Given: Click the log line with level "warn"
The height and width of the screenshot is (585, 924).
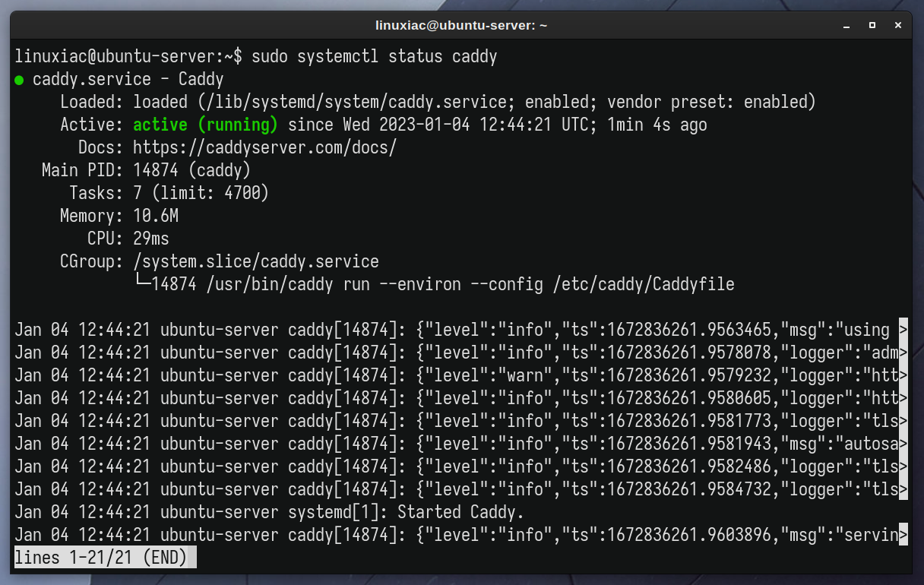Looking at the screenshot, I should pyautogui.click(x=460, y=375).
